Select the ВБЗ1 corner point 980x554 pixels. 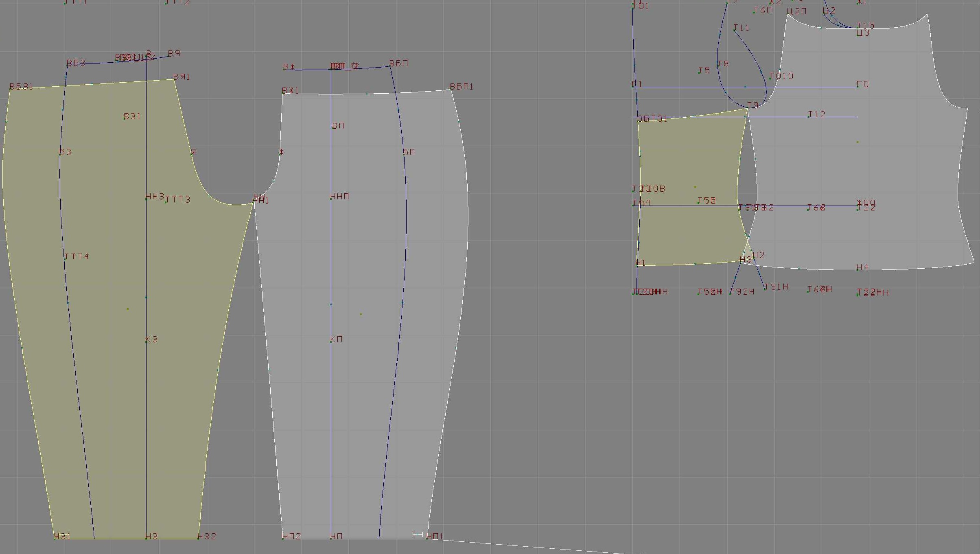coord(10,89)
